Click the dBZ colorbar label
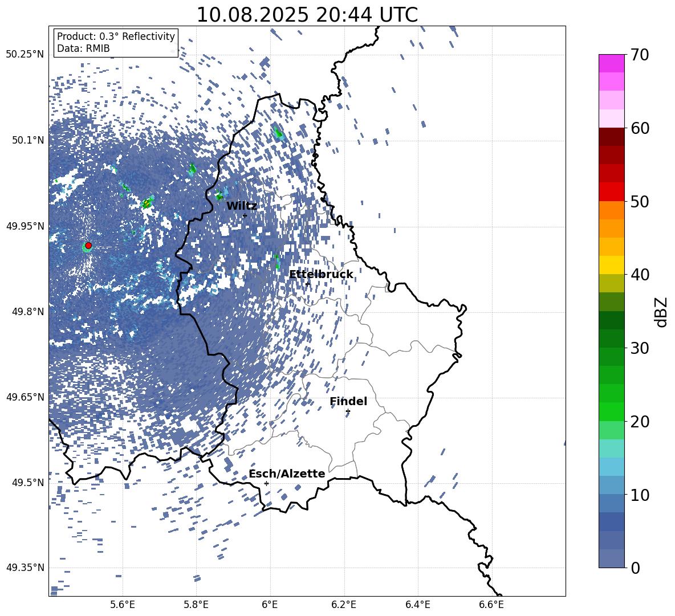675x616 pixels. coord(662,312)
